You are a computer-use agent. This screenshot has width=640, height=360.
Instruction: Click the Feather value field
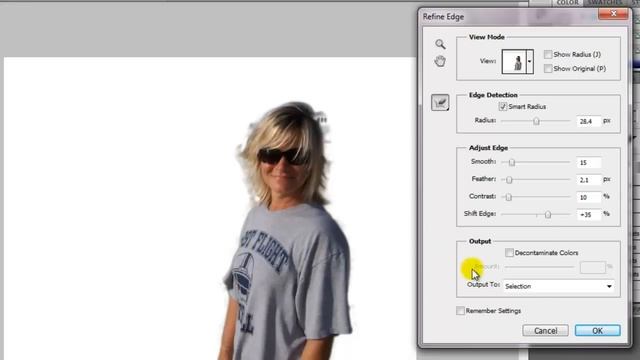[x=589, y=180]
